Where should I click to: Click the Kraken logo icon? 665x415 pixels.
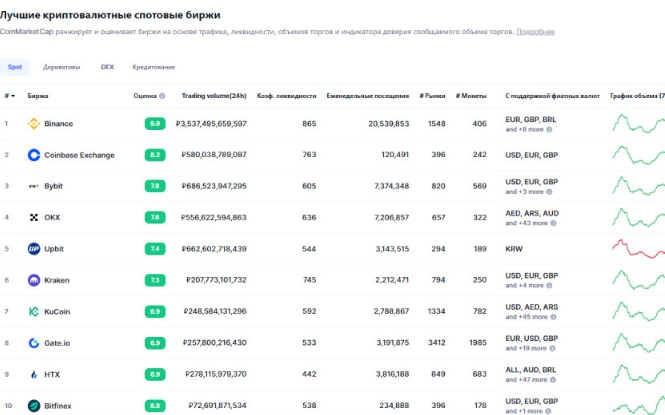pyautogui.click(x=34, y=280)
